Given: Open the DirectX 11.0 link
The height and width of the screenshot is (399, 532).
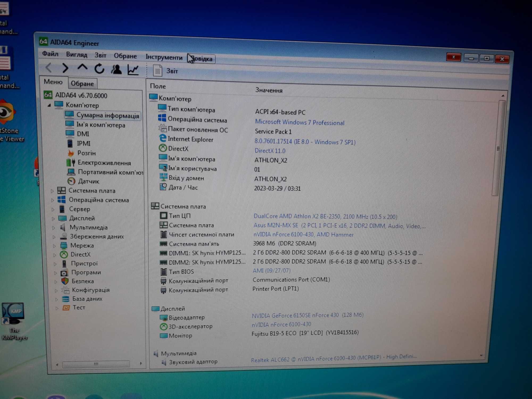Looking at the screenshot, I should click(x=270, y=151).
